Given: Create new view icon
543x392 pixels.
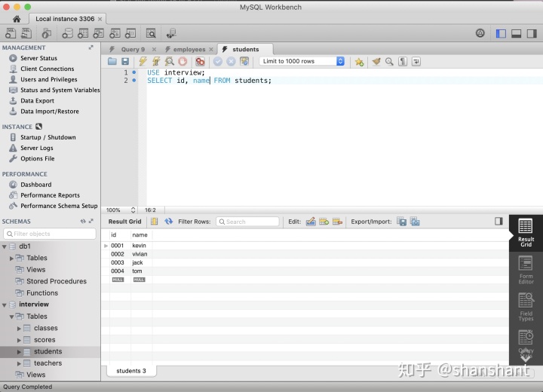Looking at the screenshot, I should pos(99,34).
